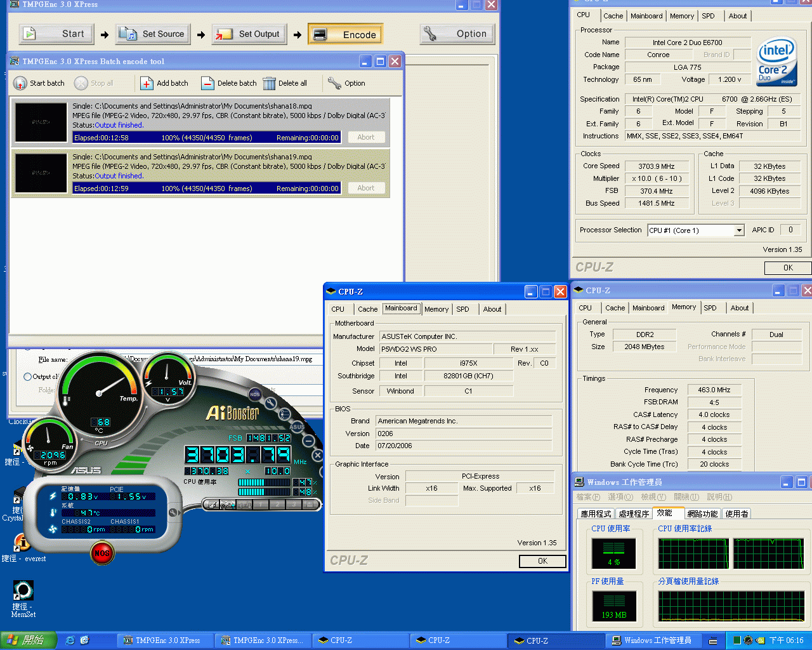This screenshot has height=650, width=812.
Task: Click the taskbar clock showing 下午 06:16
Action: click(786, 641)
